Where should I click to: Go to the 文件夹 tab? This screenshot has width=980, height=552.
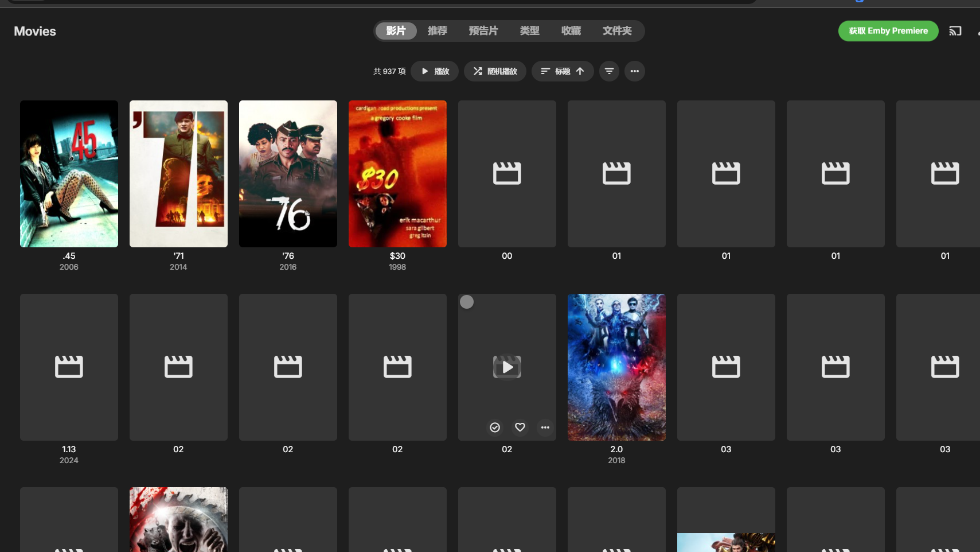tap(617, 31)
